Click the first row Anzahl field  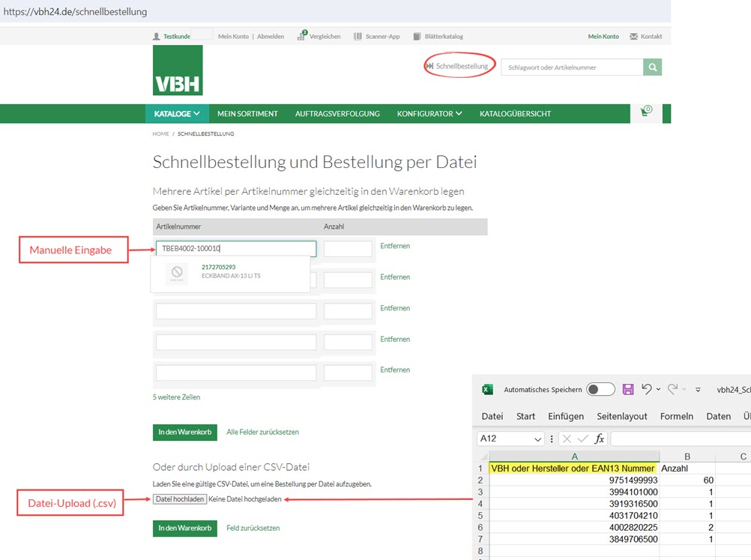(349, 249)
